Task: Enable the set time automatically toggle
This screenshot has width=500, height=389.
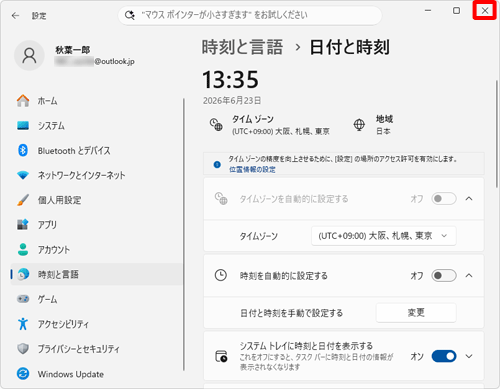Action: click(444, 276)
